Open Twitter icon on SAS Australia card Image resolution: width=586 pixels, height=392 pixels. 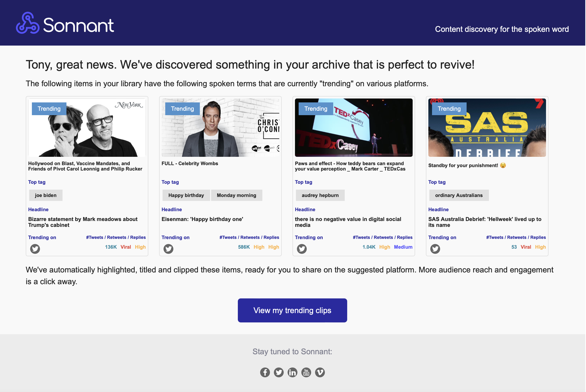(436, 249)
